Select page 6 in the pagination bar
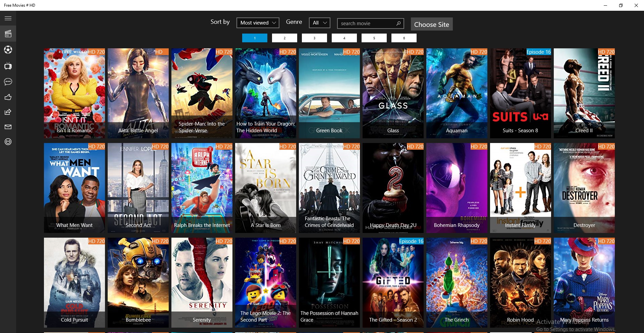The width and height of the screenshot is (644, 333). [x=404, y=38]
